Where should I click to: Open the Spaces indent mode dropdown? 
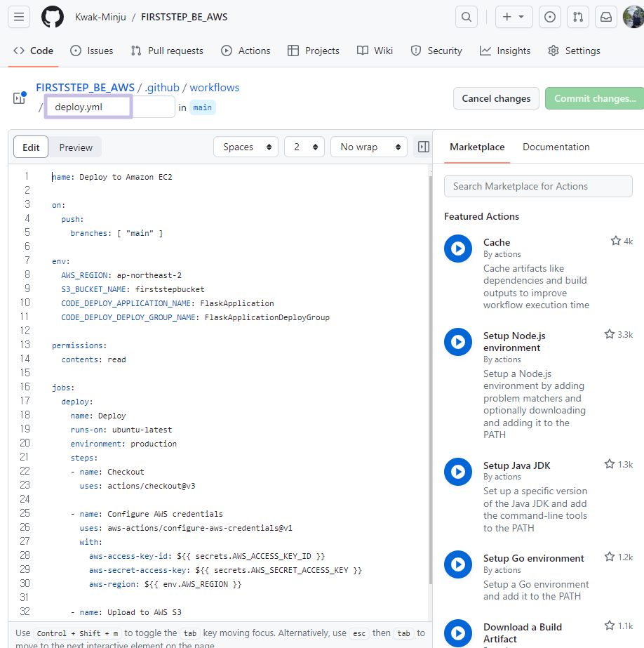point(246,147)
